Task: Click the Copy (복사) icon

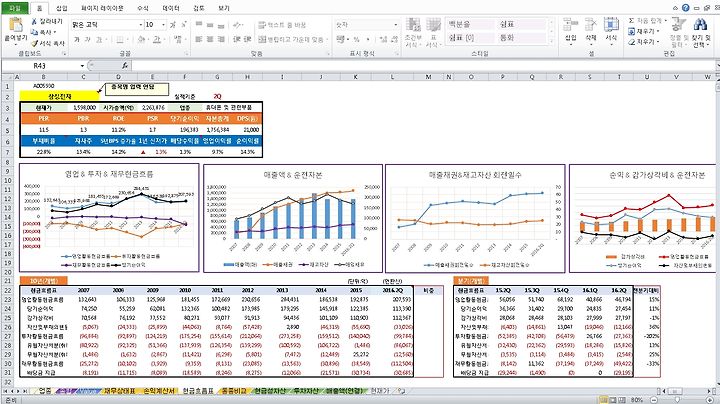Action: point(34,32)
